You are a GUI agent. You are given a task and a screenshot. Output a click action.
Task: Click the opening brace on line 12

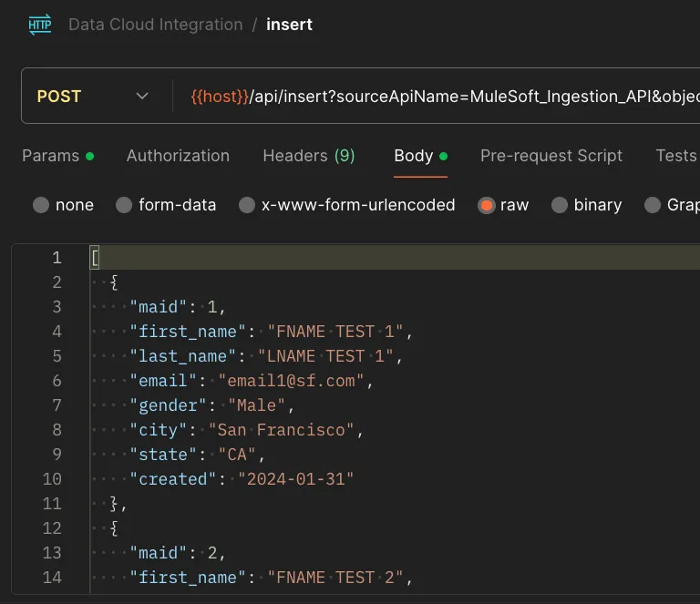[114, 528]
